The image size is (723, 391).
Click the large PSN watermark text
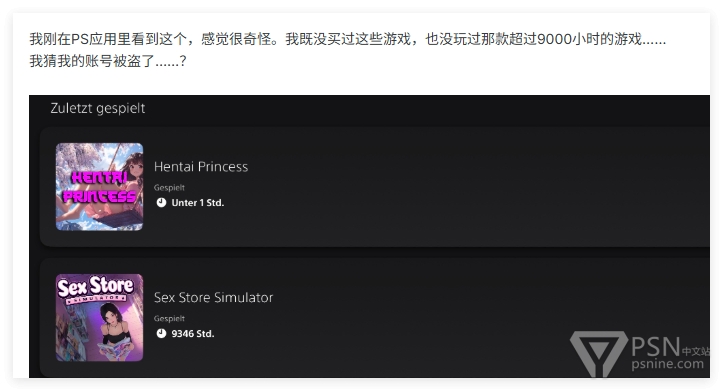655,347
